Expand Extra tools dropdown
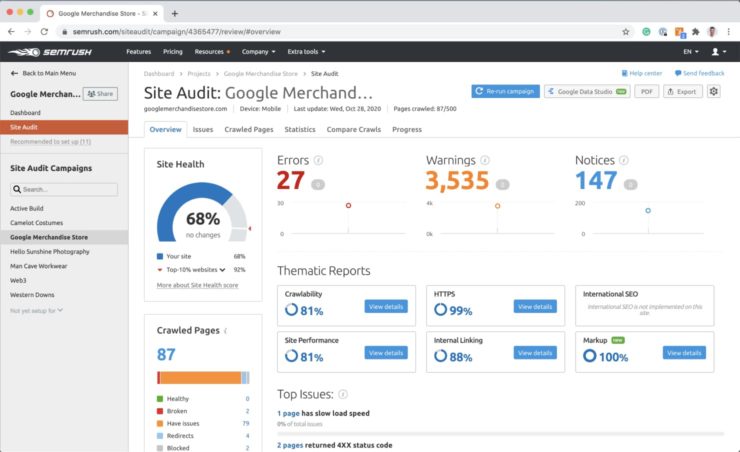The height and width of the screenshot is (452, 740). click(x=306, y=51)
